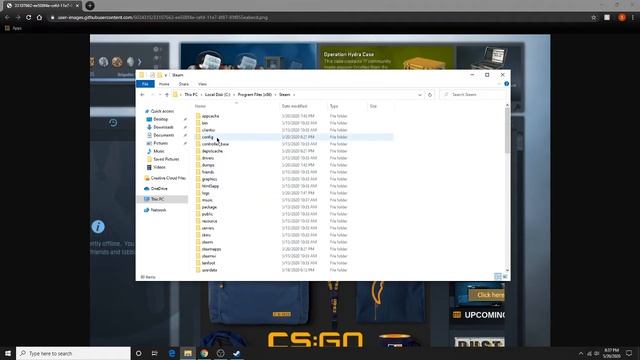Open the Share ribbon tab

click(184, 84)
